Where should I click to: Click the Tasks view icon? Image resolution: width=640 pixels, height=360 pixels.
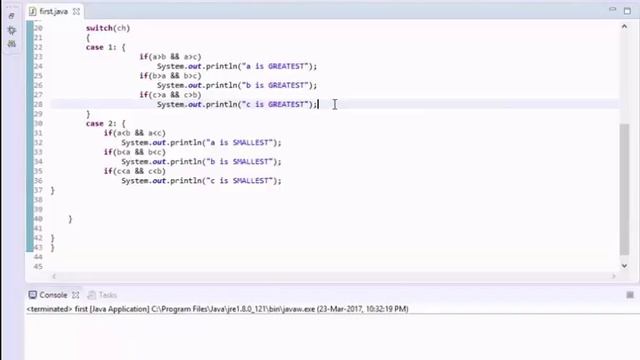(x=92, y=295)
